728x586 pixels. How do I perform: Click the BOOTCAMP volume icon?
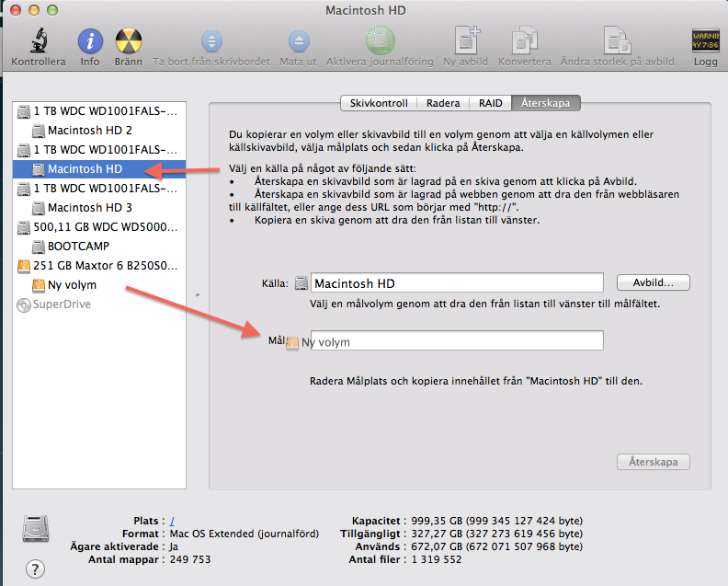pyautogui.click(x=39, y=247)
